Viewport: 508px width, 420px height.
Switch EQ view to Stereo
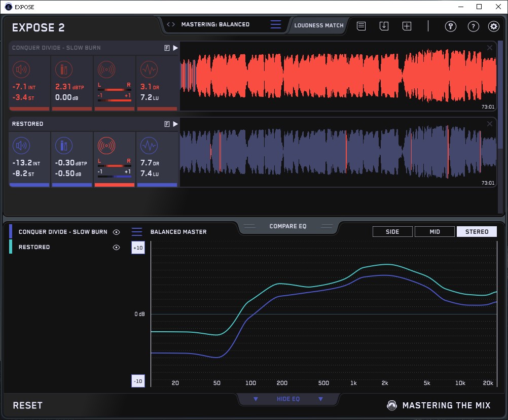pyautogui.click(x=477, y=232)
